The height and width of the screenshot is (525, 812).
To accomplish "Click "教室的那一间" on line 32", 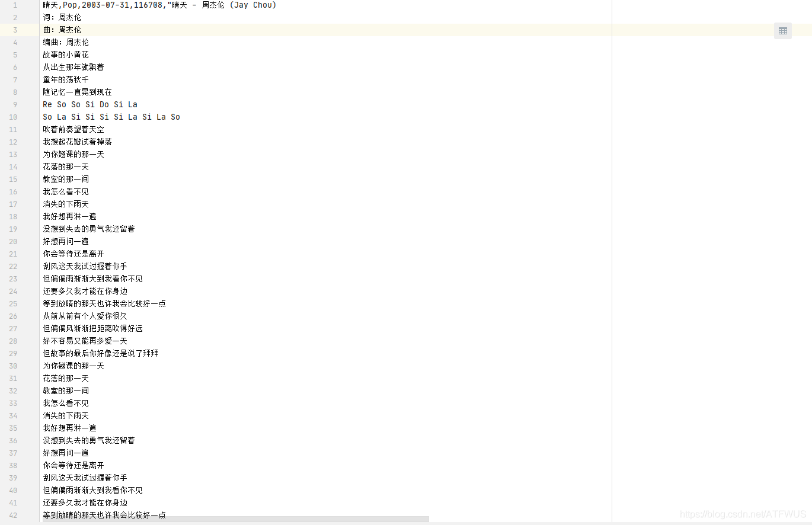I will (66, 390).
